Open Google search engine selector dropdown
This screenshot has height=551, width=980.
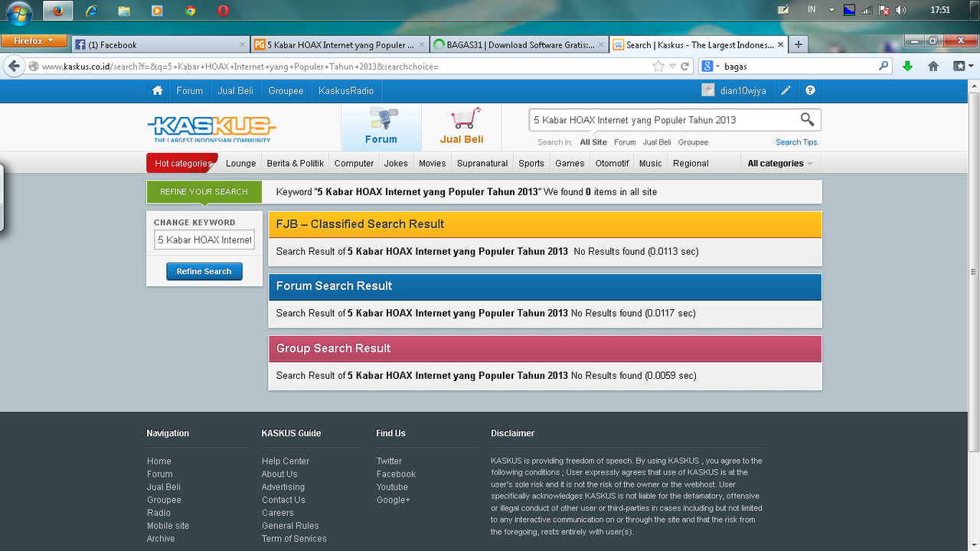point(710,67)
